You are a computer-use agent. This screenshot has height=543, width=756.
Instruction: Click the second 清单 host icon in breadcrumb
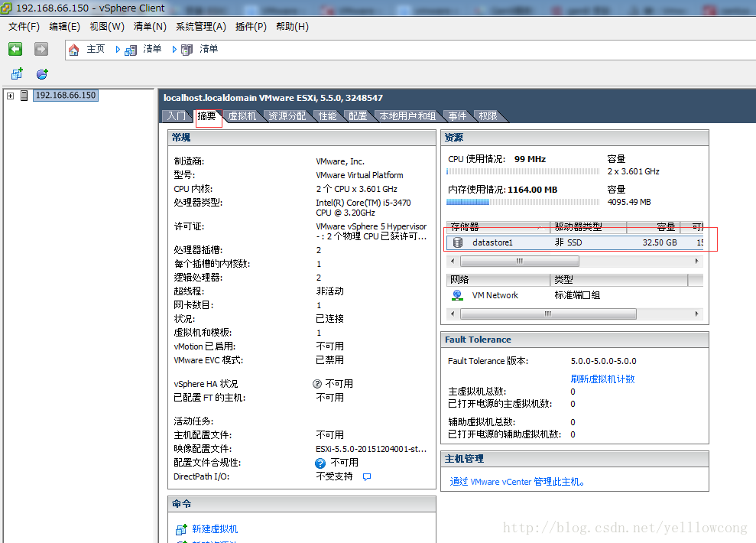(187, 50)
